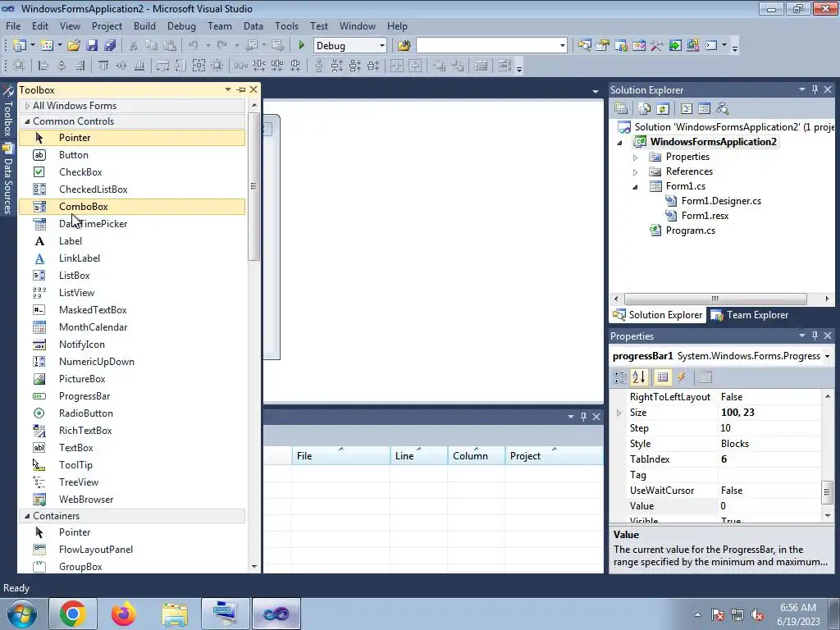Image resolution: width=840 pixels, height=630 pixels.
Task: Open Google Chrome from the taskbar
Action: point(73,614)
